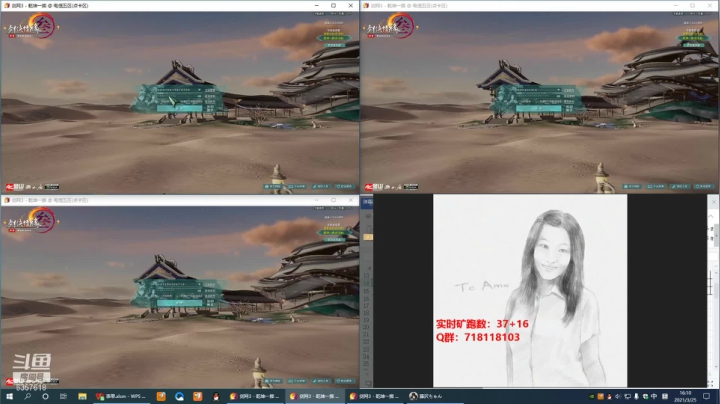Click last bottom-bar button in top-right game window
The height and width of the screenshot is (404, 720).
click(x=703, y=186)
